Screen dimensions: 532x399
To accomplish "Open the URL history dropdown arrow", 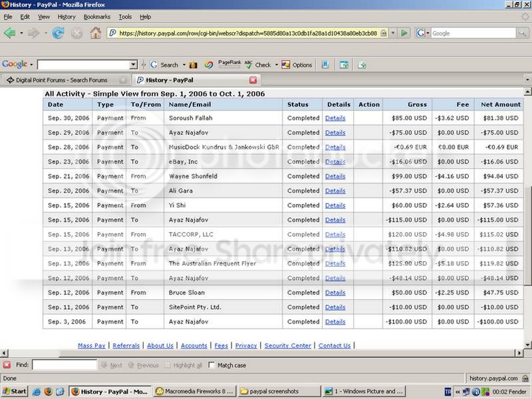I will pyautogui.click(x=393, y=33).
